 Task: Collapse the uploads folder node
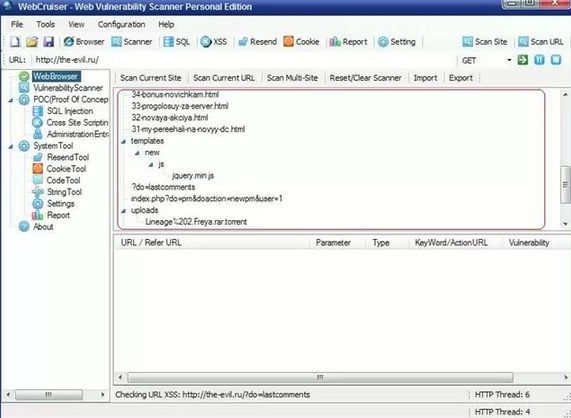tap(123, 211)
